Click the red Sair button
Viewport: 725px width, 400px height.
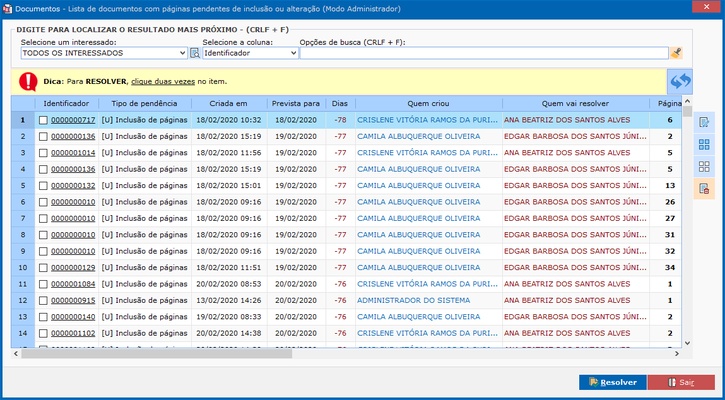click(681, 382)
